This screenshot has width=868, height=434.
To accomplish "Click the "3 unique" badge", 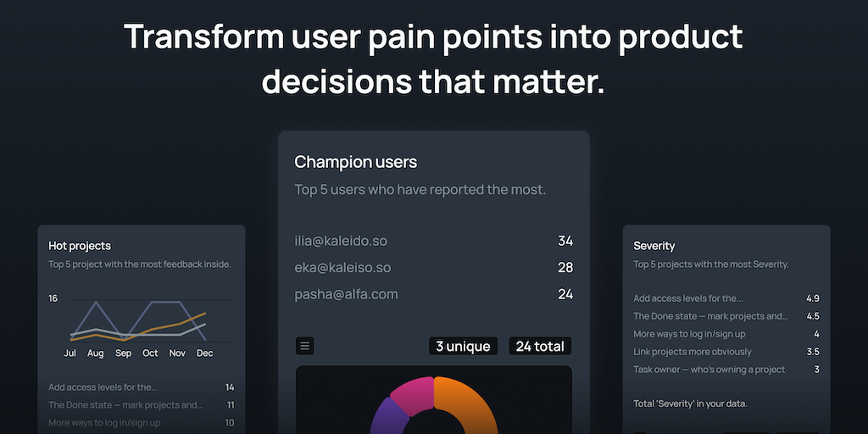I will click(x=463, y=346).
